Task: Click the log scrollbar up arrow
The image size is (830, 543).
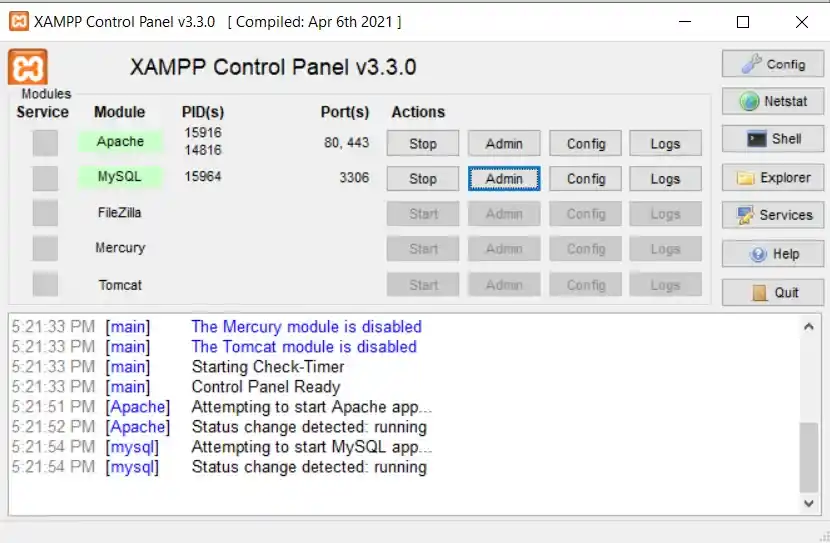Action: pyautogui.click(x=808, y=327)
